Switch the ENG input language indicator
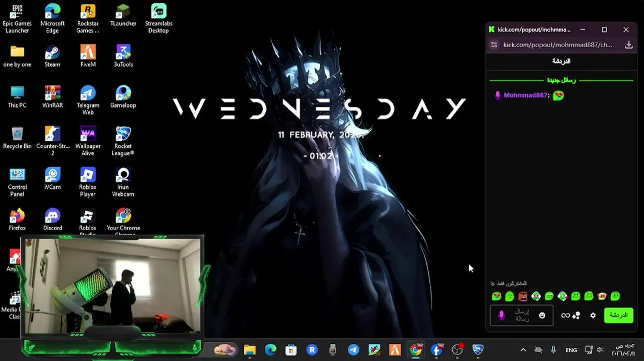Image resolution: width=644 pixels, height=361 pixels. coord(571,350)
